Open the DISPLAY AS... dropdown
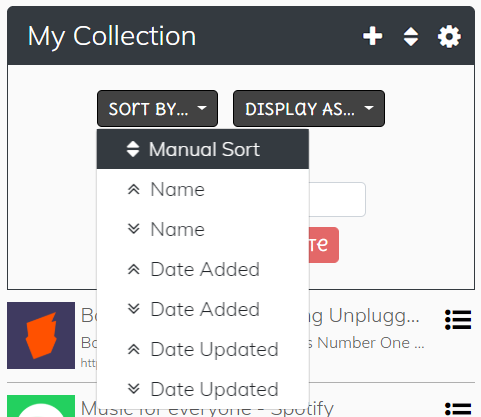Screen dimensions: 481x417 tap(309, 108)
